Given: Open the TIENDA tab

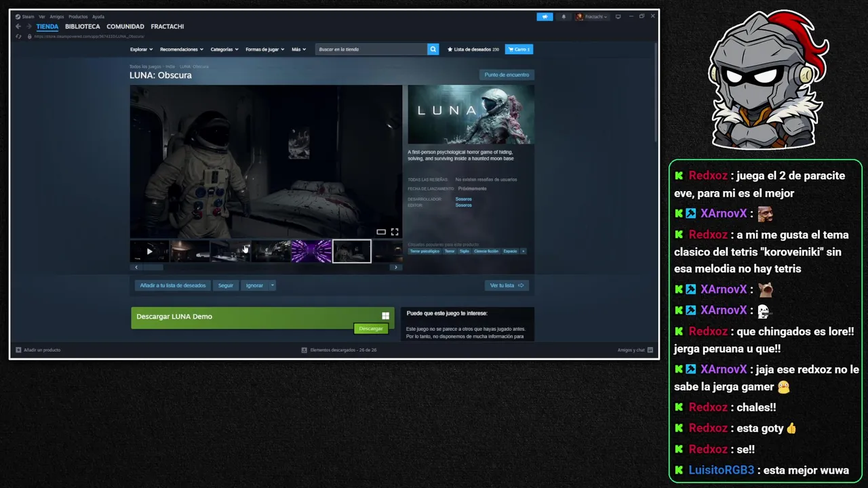Looking at the screenshot, I should pyautogui.click(x=47, y=26).
